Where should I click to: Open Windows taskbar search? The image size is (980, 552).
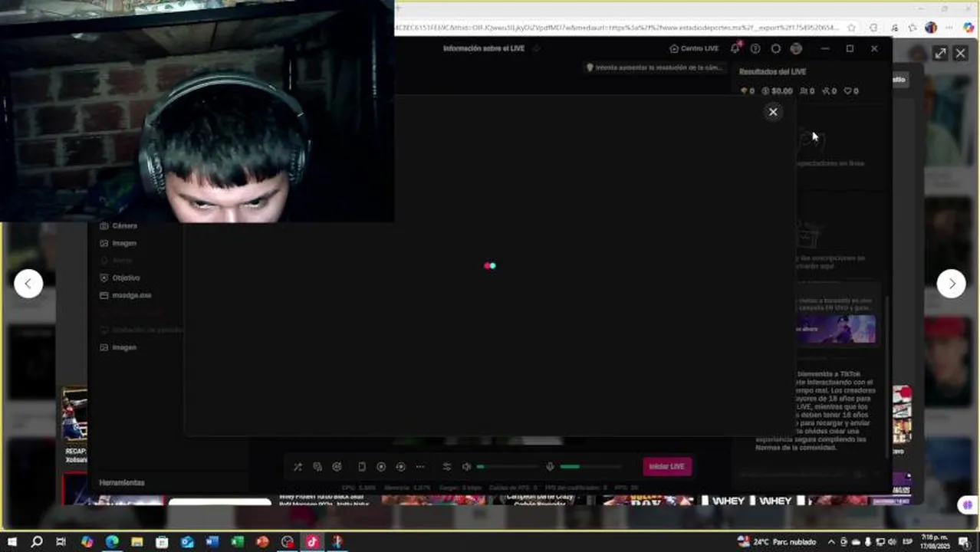tap(36, 542)
